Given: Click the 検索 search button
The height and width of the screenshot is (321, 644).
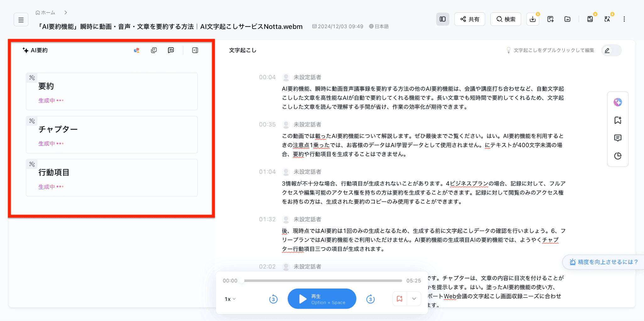Looking at the screenshot, I should [x=506, y=19].
